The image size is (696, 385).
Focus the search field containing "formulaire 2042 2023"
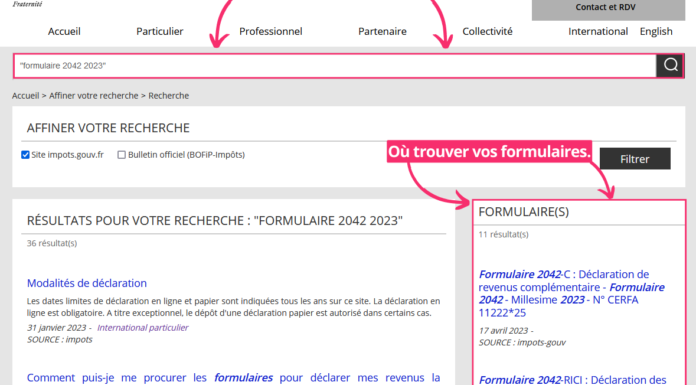pyautogui.click(x=335, y=66)
